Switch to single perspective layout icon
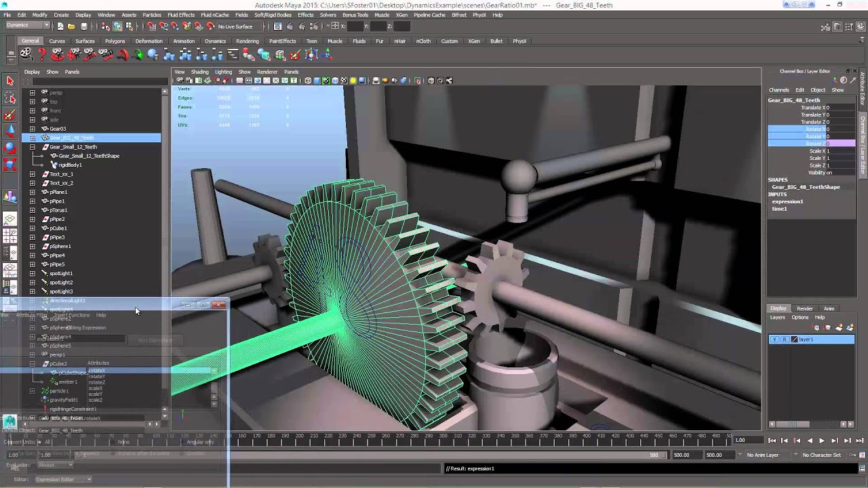 click(x=9, y=219)
